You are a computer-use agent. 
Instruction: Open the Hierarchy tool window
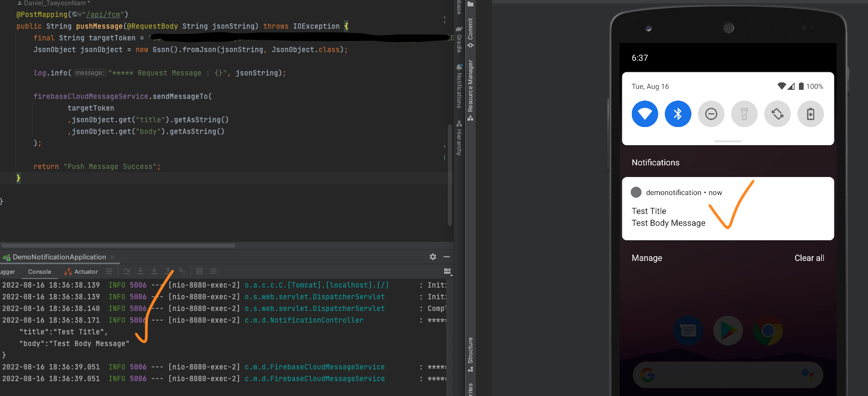(x=459, y=138)
